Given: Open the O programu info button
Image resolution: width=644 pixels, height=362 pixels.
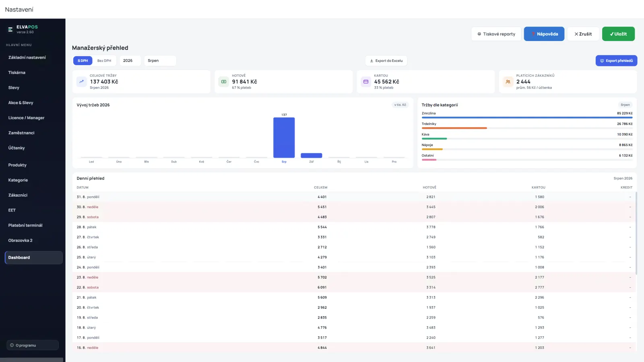Looking at the screenshot, I should point(33,345).
